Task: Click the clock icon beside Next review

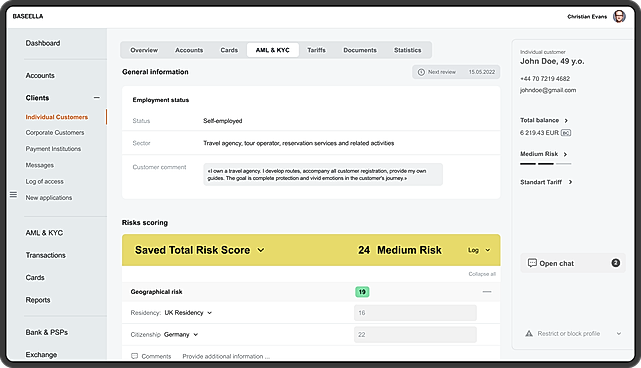Action: pos(421,72)
